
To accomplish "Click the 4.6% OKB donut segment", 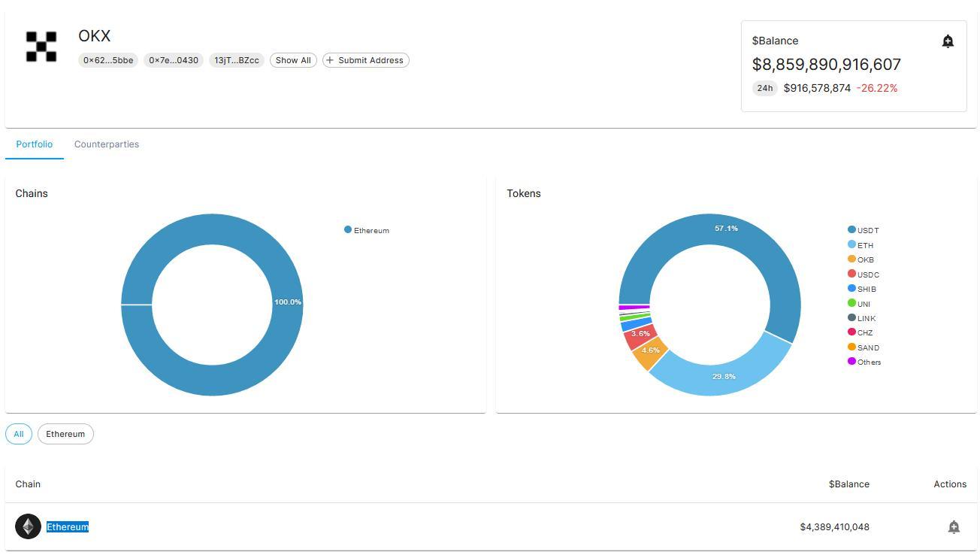I will click(x=651, y=351).
